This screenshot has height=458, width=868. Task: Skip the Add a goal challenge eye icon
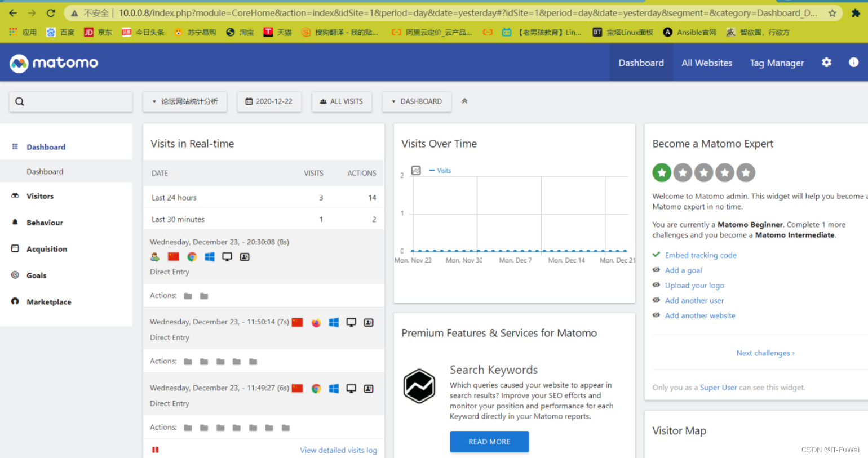pos(656,270)
